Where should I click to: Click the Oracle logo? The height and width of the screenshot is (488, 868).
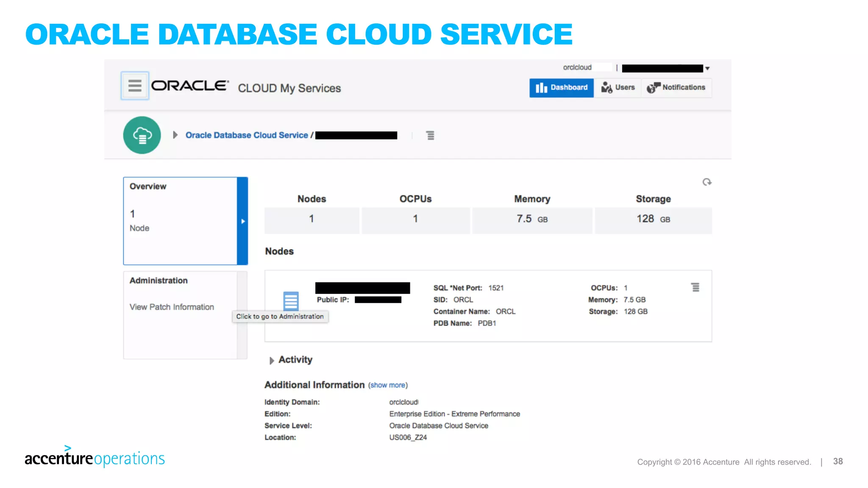[190, 86]
